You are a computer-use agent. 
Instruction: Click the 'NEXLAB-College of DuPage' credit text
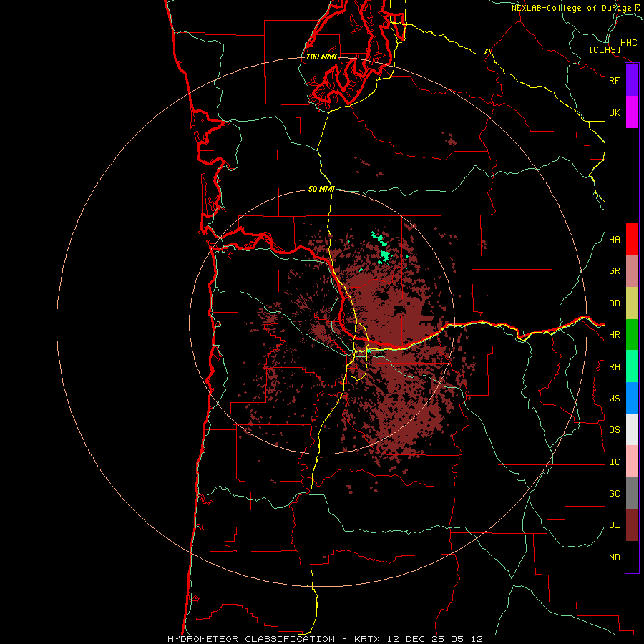click(x=571, y=8)
